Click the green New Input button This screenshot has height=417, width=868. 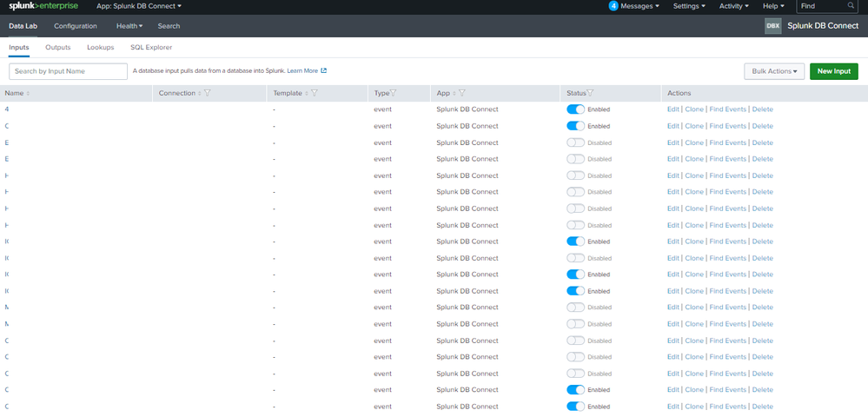pyautogui.click(x=833, y=71)
